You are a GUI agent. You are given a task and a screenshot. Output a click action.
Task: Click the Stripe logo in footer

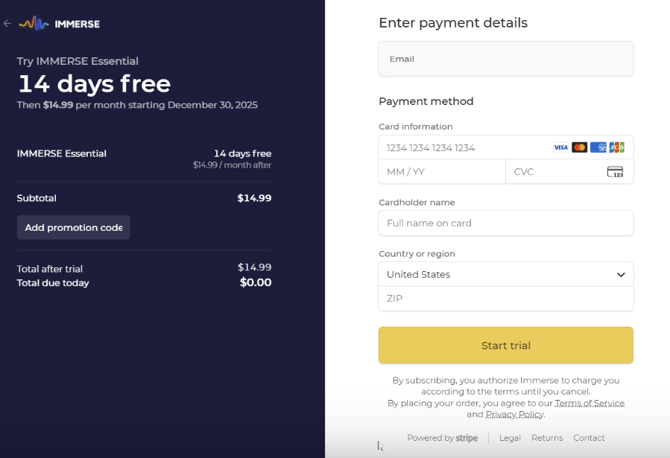coord(467,438)
